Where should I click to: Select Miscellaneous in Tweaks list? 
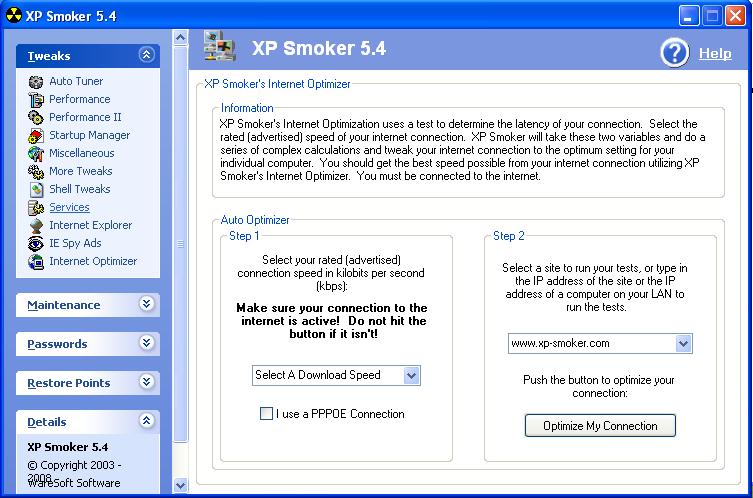(82, 153)
